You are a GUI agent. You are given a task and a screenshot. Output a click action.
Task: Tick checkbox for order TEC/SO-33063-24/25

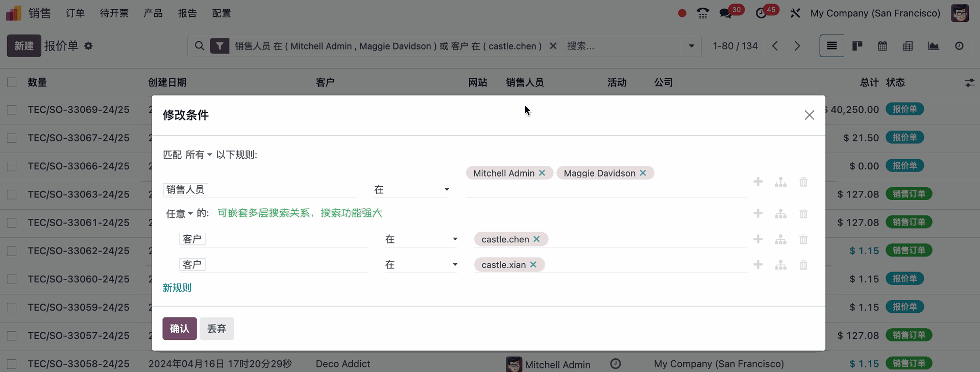[x=12, y=194]
